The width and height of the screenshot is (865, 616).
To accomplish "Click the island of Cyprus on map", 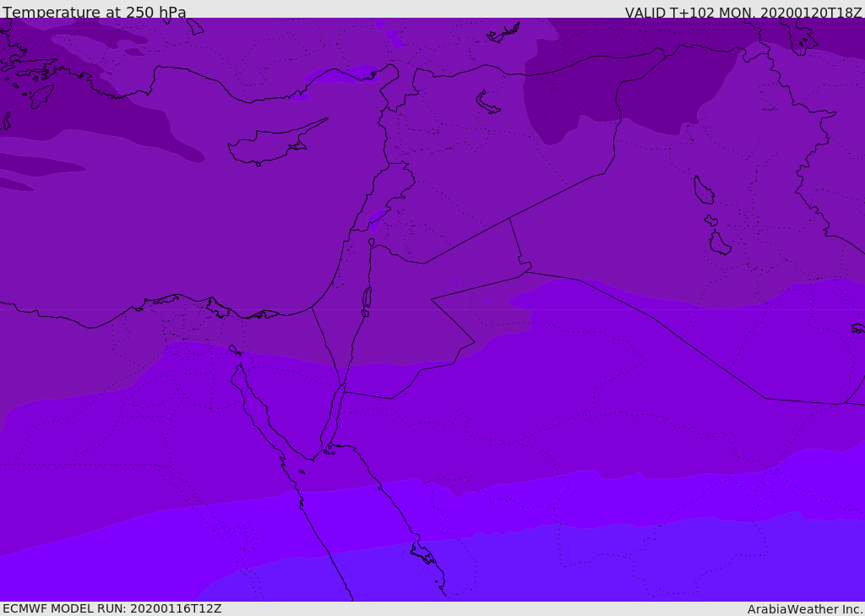I will 271,143.
